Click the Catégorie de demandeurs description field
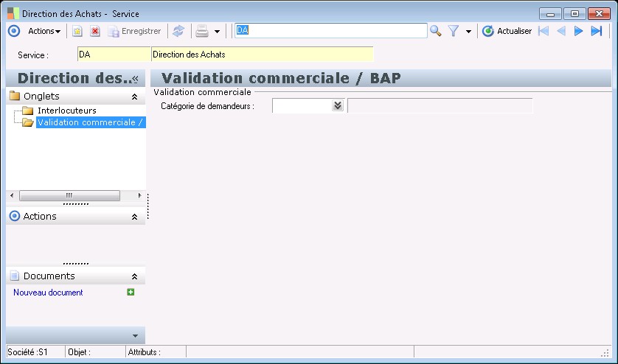The image size is (618, 364). pos(440,105)
